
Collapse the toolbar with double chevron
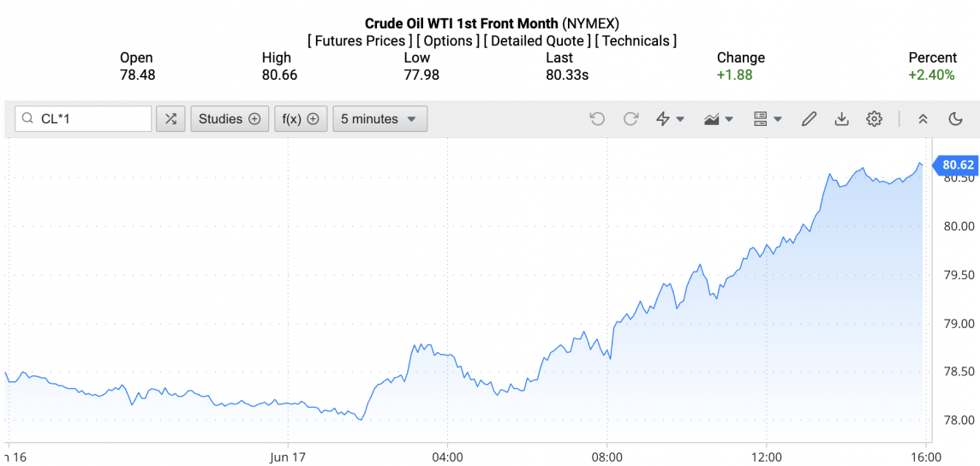click(x=923, y=119)
